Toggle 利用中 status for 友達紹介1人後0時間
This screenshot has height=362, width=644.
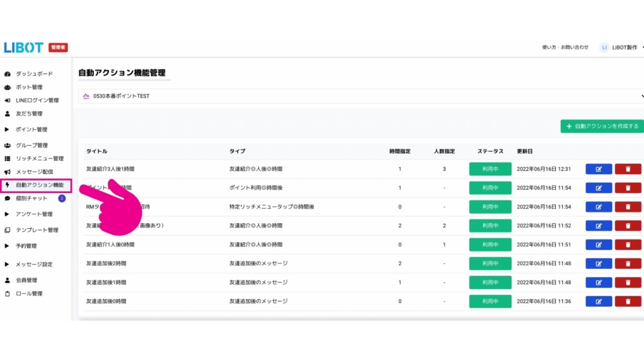click(x=490, y=244)
